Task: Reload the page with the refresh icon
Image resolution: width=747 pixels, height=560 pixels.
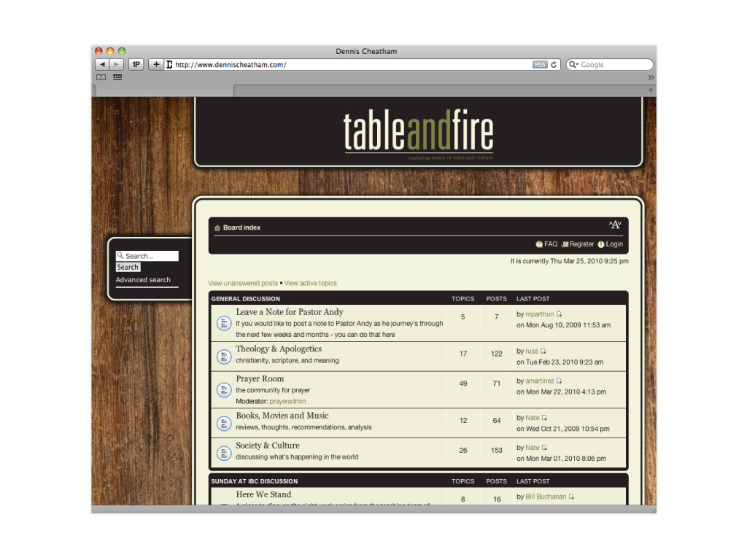Action: (554, 65)
